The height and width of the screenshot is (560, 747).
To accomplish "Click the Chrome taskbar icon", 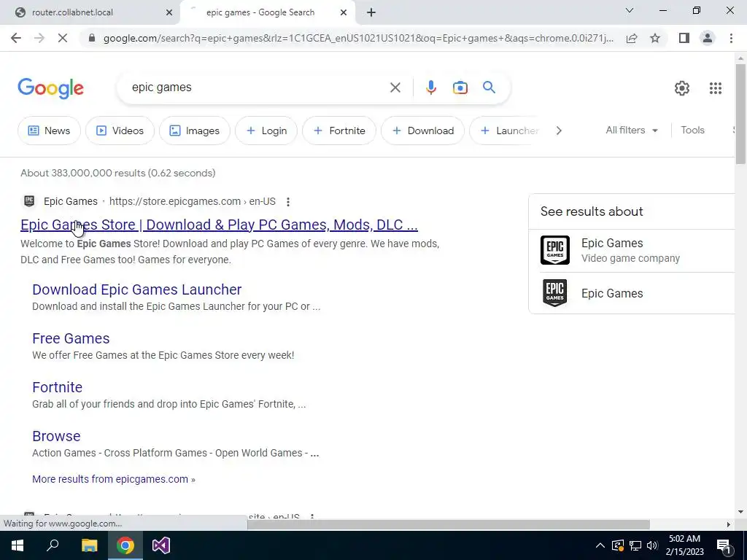I will pyautogui.click(x=125, y=545).
